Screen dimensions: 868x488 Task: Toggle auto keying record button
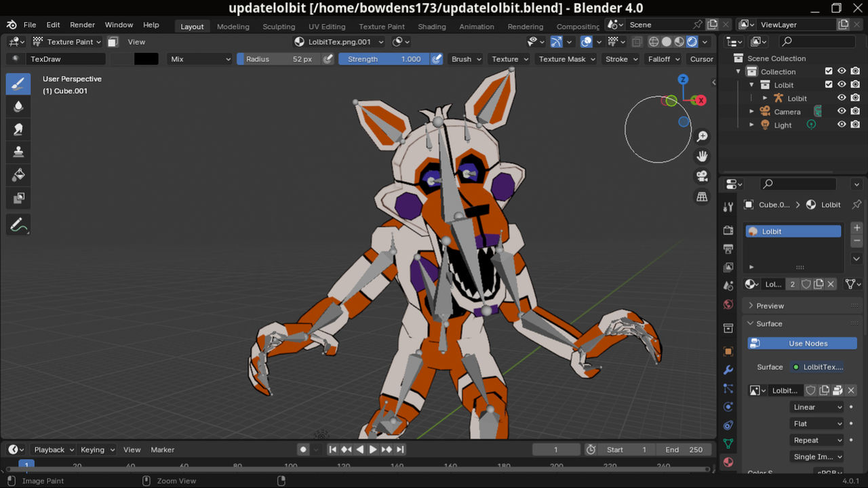(303, 449)
